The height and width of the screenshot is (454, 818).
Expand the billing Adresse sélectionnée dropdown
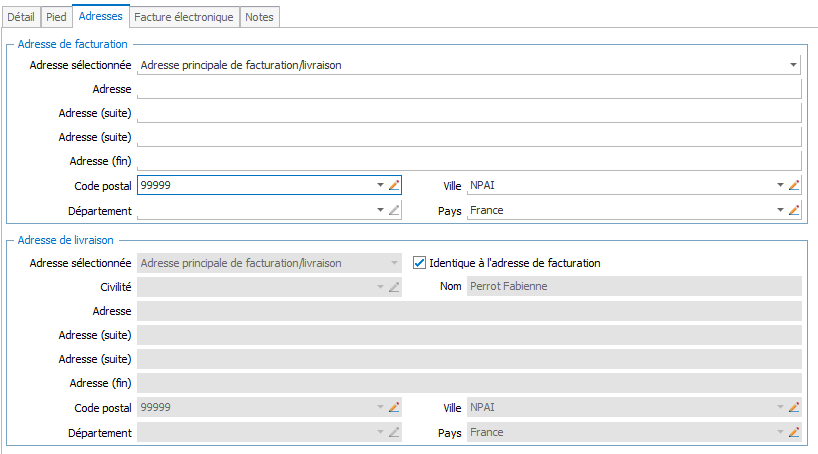coord(793,65)
